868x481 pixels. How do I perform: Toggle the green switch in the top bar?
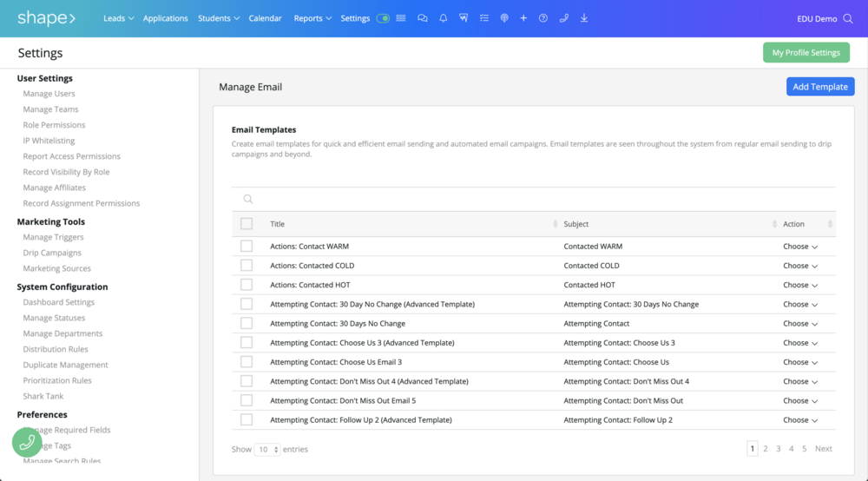383,18
